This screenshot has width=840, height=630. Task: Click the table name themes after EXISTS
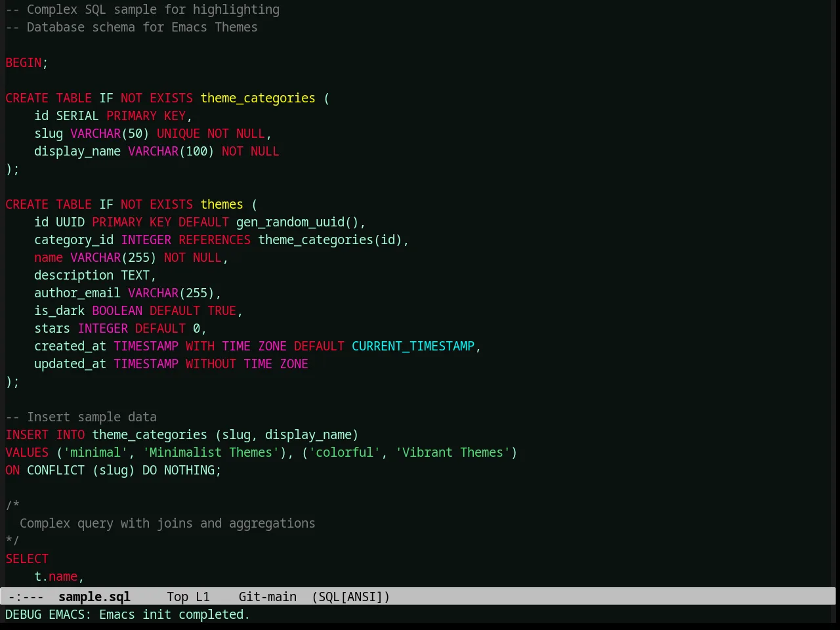click(x=222, y=204)
